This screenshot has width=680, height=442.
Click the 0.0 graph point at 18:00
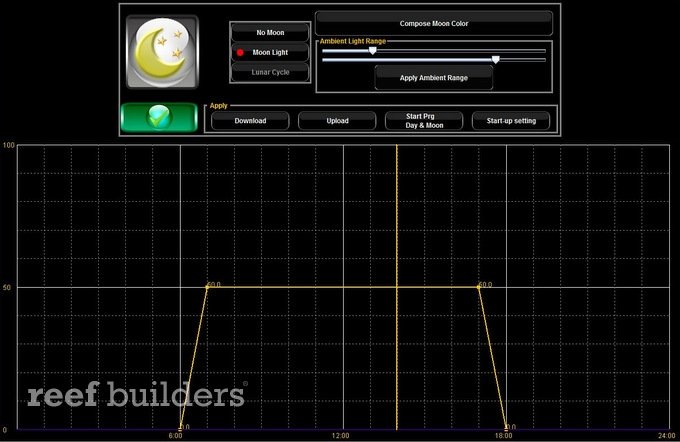tap(507, 429)
